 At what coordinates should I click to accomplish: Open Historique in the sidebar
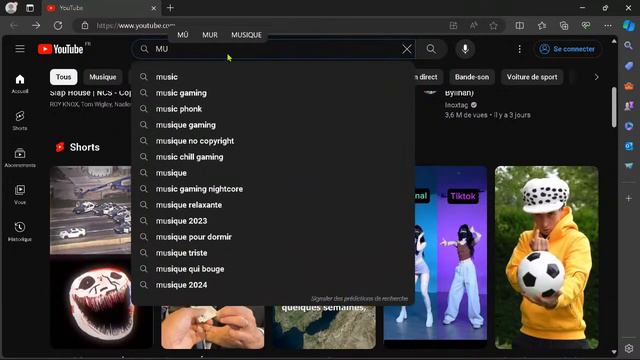click(x=20, y=231)
